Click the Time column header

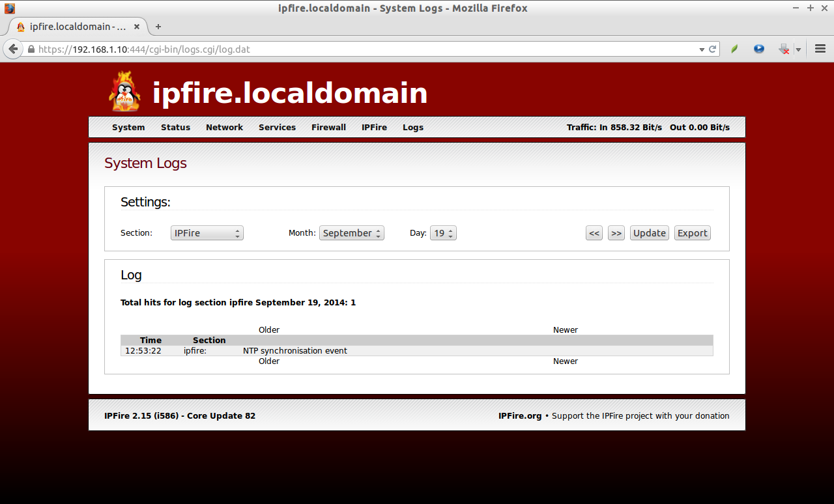[151, 341]
